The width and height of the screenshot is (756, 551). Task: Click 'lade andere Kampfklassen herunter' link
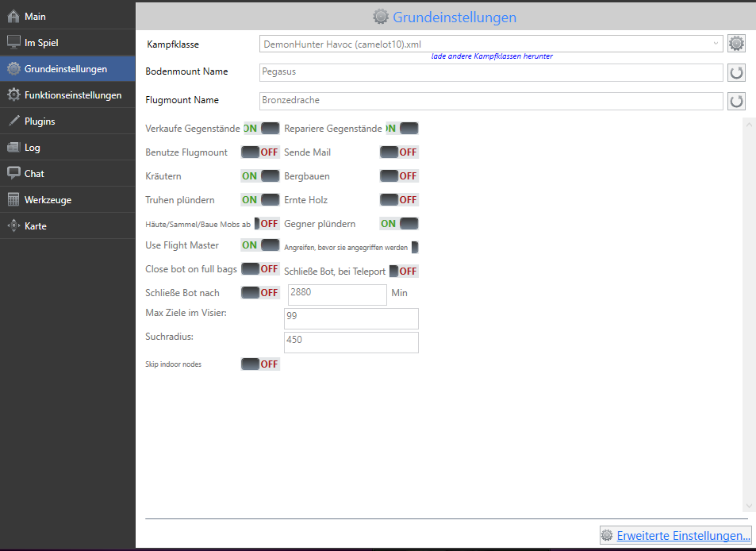[x=492, y=57]
